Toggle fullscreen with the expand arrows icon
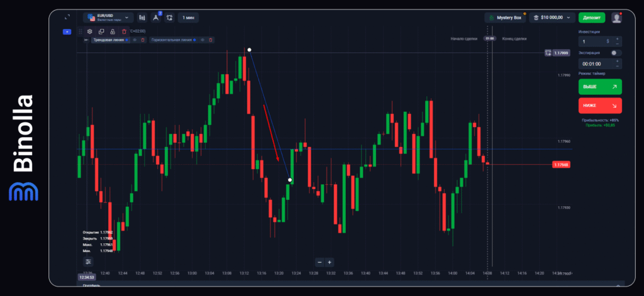 [67, 17]
